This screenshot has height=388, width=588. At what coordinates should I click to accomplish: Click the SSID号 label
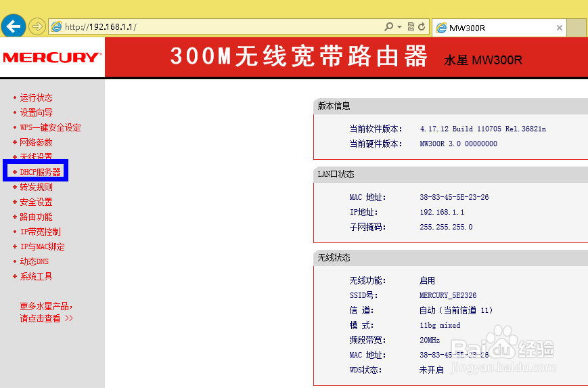tap(363, 295)
